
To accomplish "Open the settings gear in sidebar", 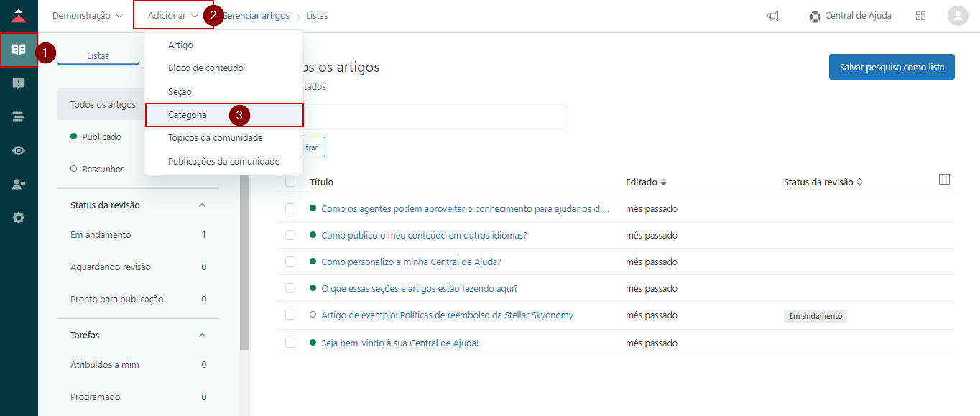I will 19,218.
